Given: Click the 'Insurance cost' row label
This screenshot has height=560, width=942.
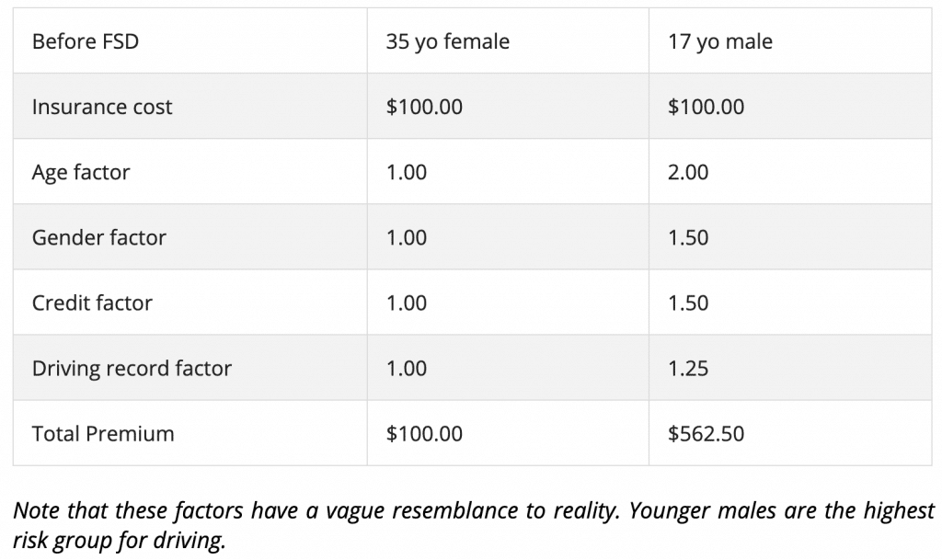Looking at the screenshot, I should coord(102,107).
